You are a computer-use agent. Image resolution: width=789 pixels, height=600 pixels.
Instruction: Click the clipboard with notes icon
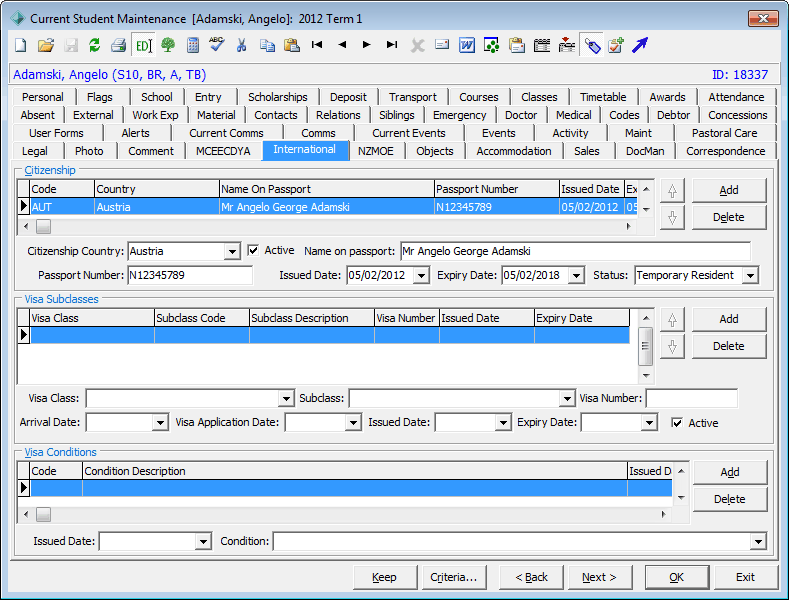coord(517,45)
